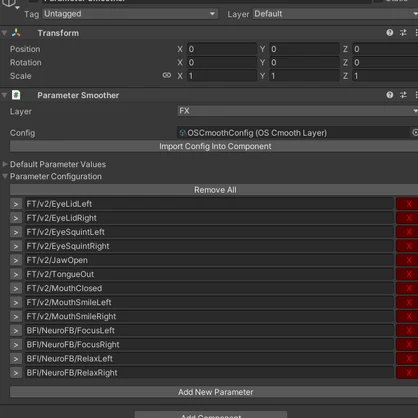
Task: Click the Rotation Y input field
Action: coord(304,62)
